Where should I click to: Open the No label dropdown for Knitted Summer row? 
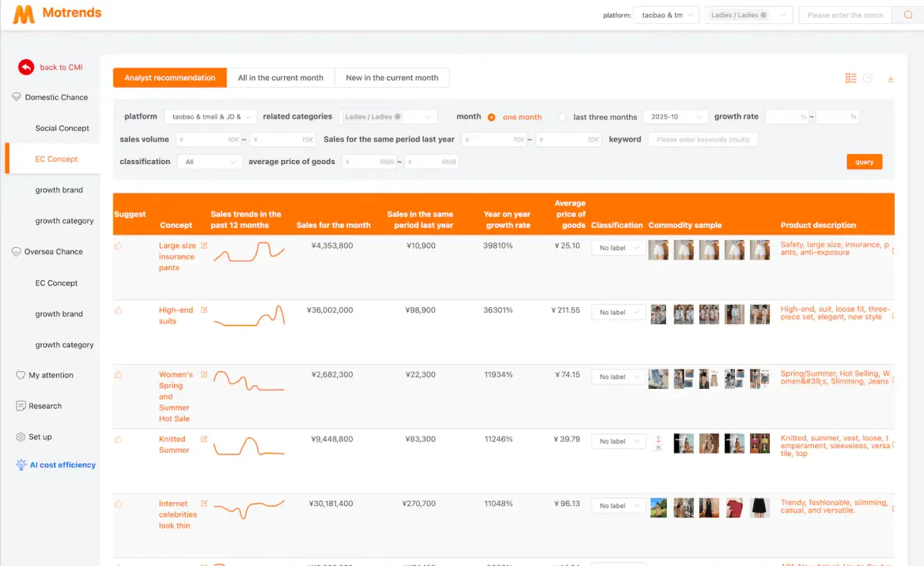click(x=618, y=440)
